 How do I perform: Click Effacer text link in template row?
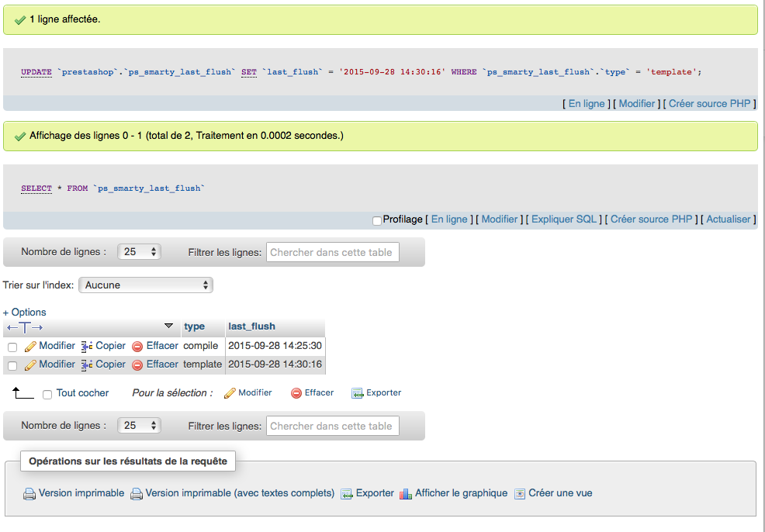[x=162, y=364]
